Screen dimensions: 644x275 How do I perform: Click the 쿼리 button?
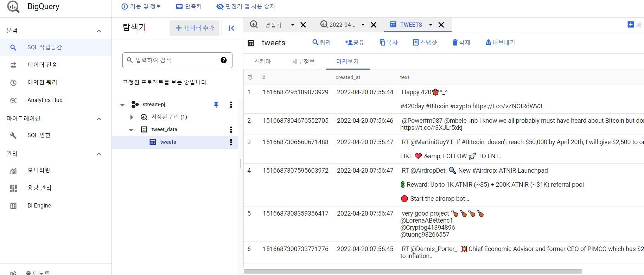tap(321, 43)
